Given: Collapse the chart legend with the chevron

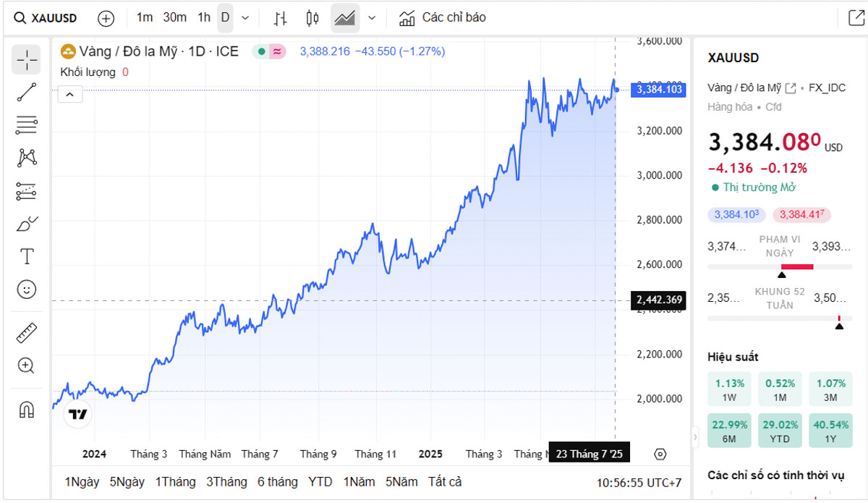Looking at the screenshot, I should (x=70, y=94).
